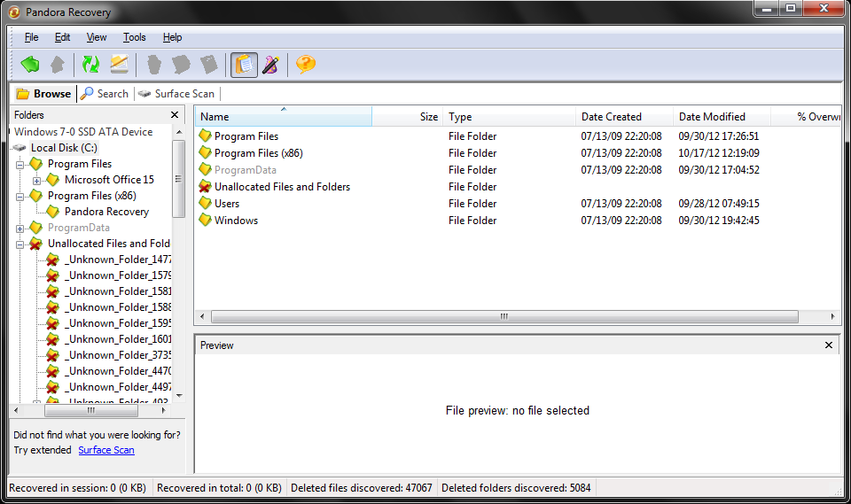Select _Unknown_Folder_3735 in the tree
Image resolution: width=851 pixels, height=504 pixels.
pyautogui.click(x=118, y=355)
